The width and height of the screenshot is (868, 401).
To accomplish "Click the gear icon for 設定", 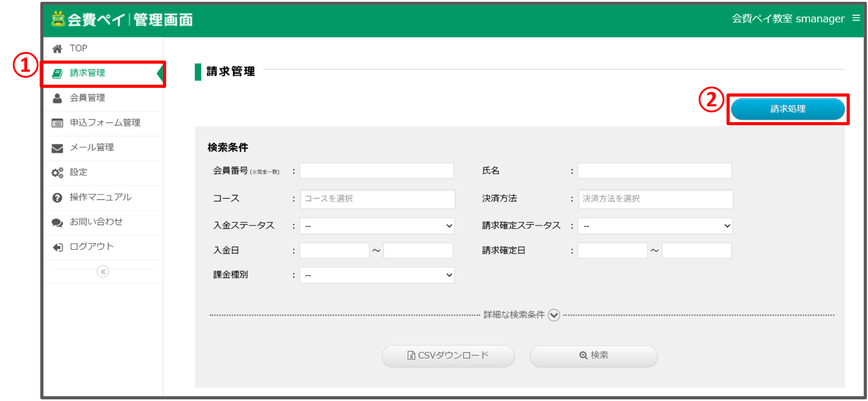I will [57, 172].
